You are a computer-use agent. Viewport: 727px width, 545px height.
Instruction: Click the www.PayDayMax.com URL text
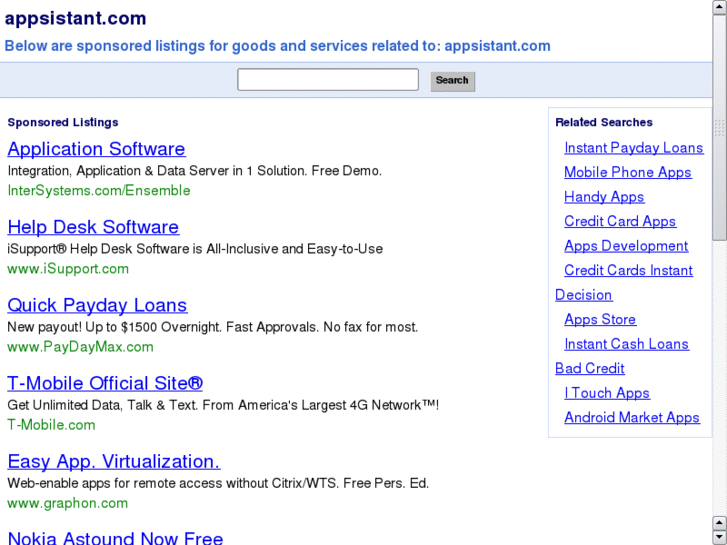click(x=80, y=347)
